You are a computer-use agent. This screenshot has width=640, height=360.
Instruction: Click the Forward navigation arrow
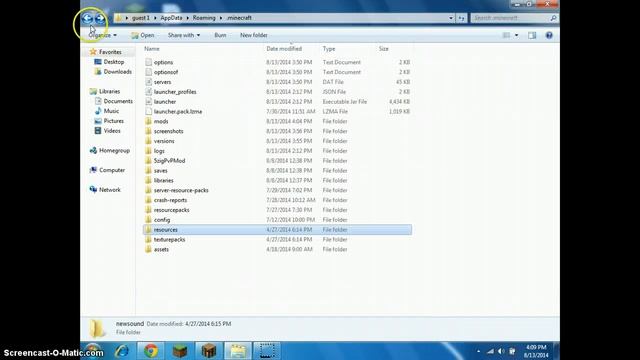click(100, 18)
